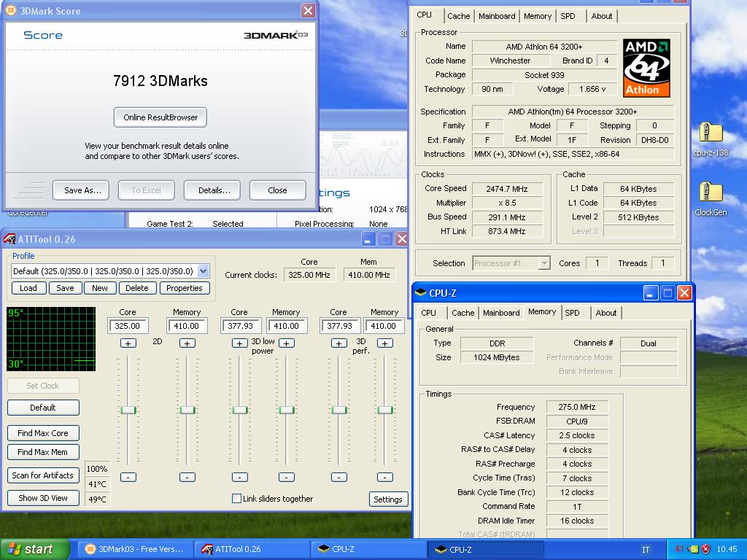This screenshot has width=747, height=560.
Task: Click the ATITool temperature graph
Action: [x=51, y=339]
